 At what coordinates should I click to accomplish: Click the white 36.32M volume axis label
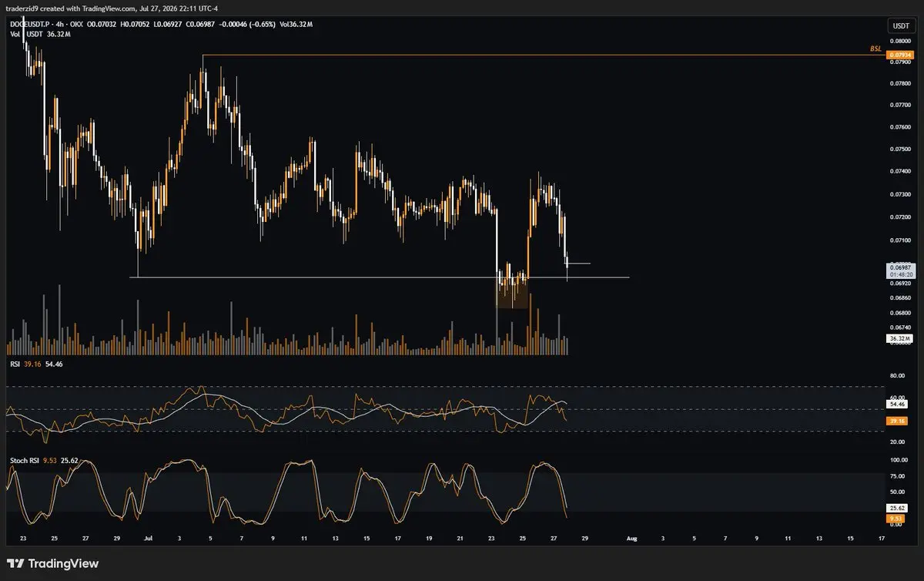pos(899,338)
